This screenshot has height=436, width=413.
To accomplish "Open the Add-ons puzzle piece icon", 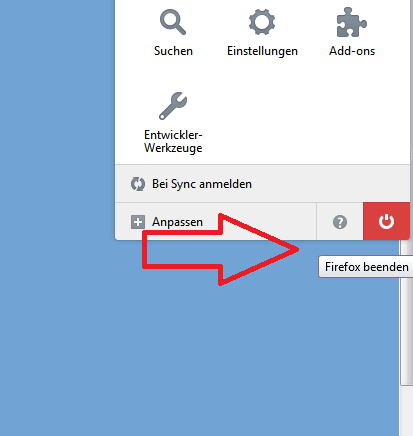I will tap(352, 22).
